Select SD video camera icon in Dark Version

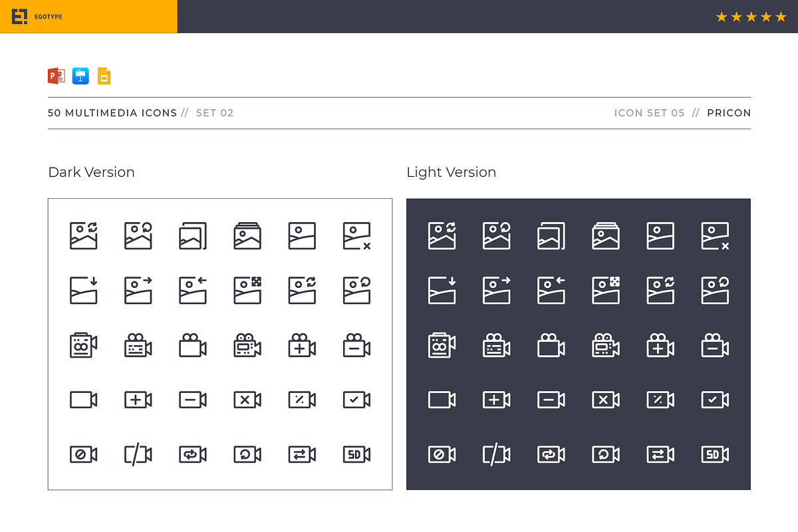[x=356, y=454]
